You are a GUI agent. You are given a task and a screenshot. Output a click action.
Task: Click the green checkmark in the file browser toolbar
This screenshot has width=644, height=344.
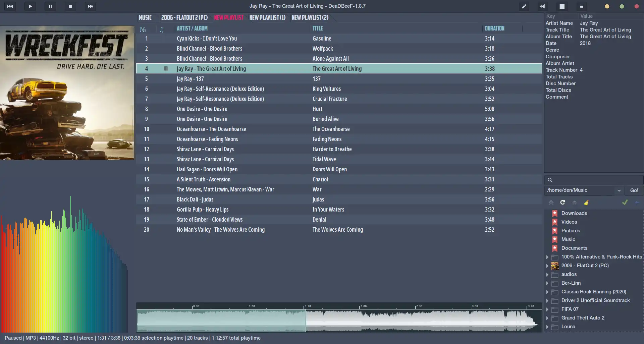pos(625,202)
